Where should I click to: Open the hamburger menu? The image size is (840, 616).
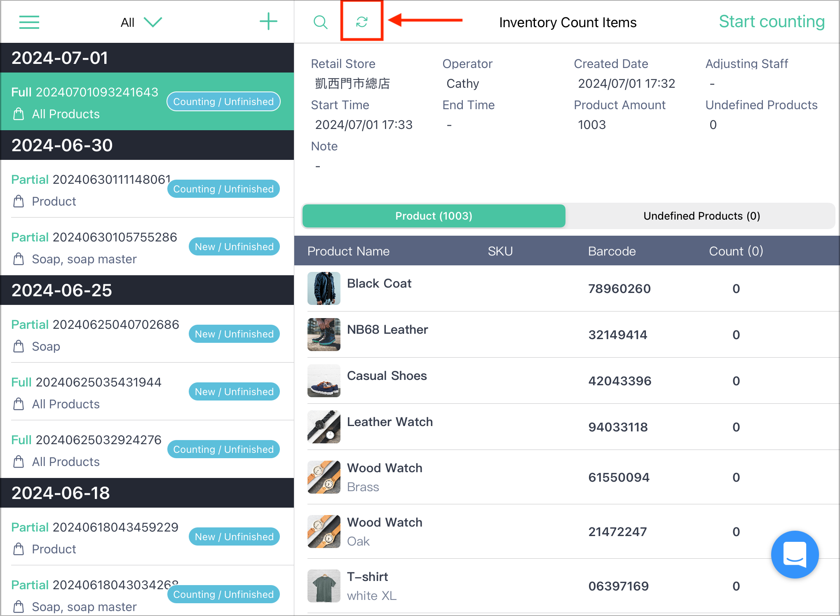tap(29, 22)
